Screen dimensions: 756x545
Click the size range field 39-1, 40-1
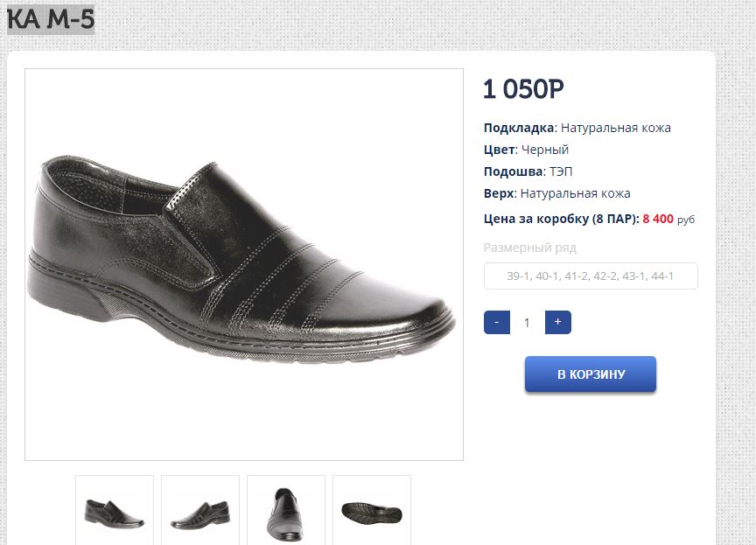(591, 276)
